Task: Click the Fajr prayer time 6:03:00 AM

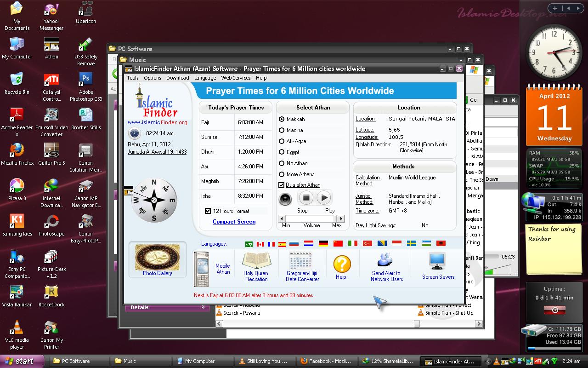Action: pos(250,122)
